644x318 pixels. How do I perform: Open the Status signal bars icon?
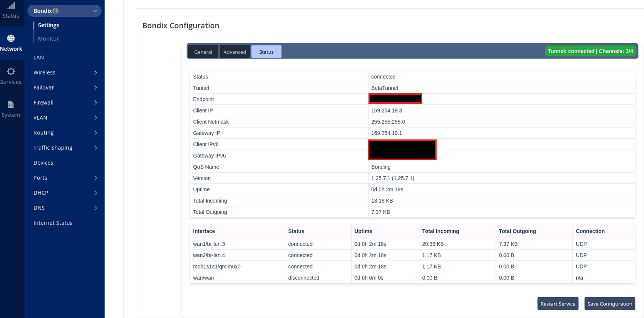[11, 6]
